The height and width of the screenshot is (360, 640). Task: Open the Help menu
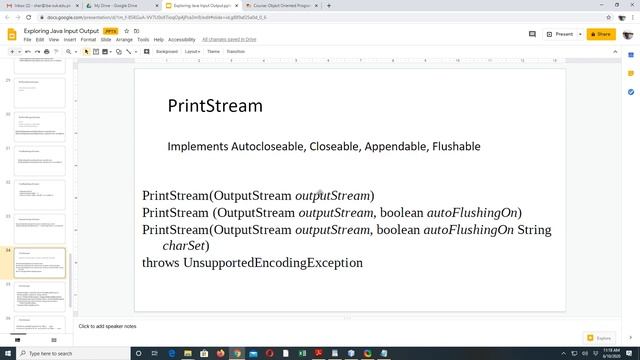pyautogui.click(x=158, y=40)
